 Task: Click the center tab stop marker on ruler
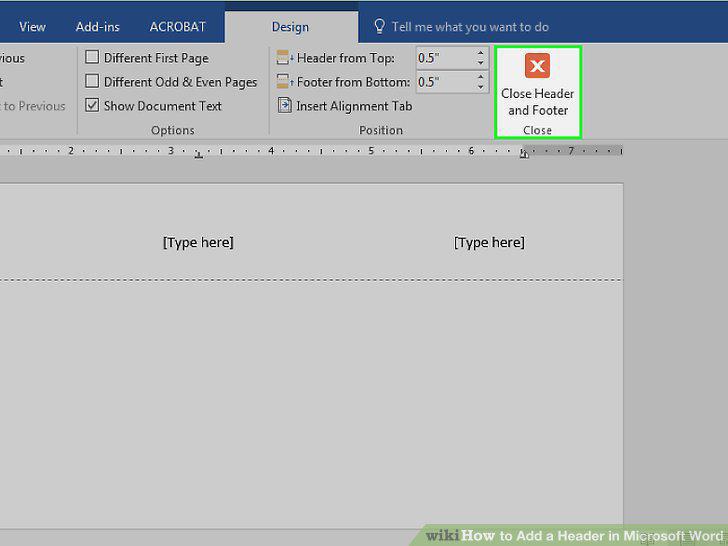coord(199,154)
